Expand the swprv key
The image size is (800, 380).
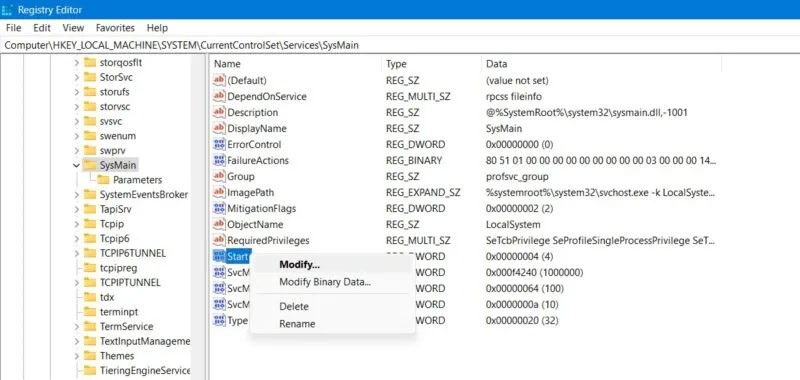pos(77,151)
